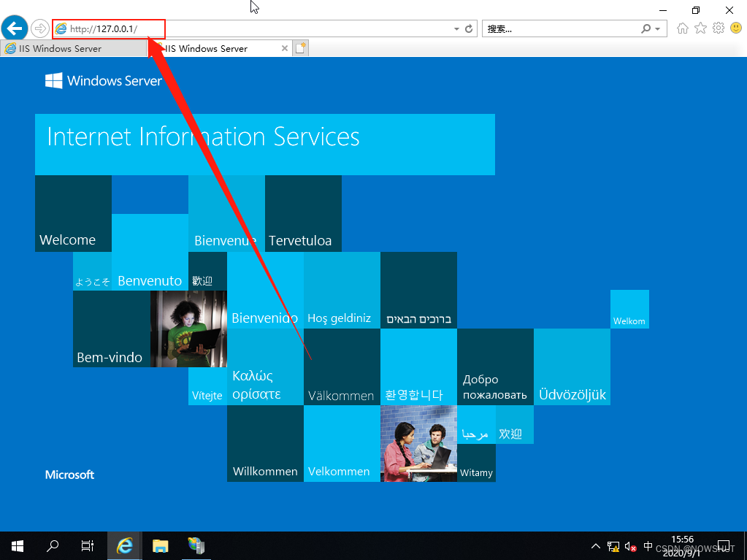Click the Forward navigation arrow
This screenshot has height=560, width=747.
coord(39,28)
